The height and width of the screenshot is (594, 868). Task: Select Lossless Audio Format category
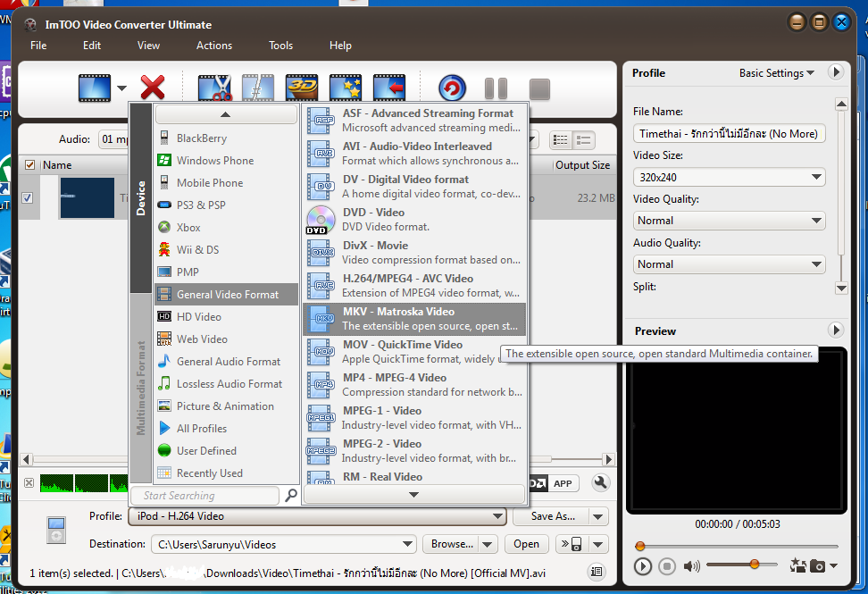(226, 383)
